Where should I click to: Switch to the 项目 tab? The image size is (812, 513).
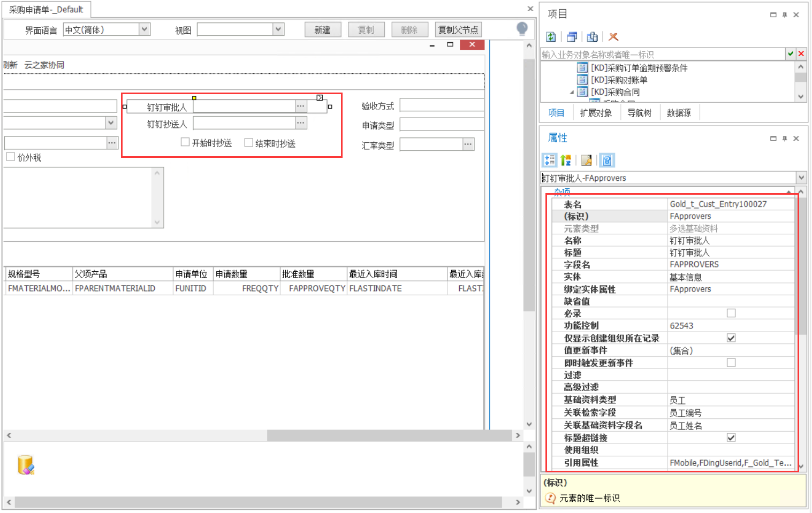[556, 113]
